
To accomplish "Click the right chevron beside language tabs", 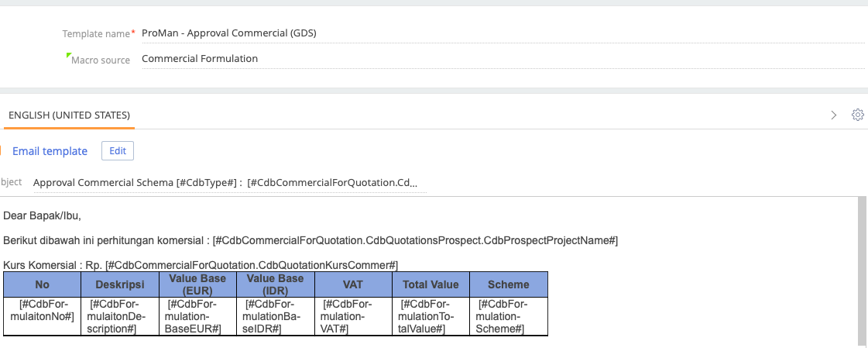I will pyautogui.click(x=834, y=115).
